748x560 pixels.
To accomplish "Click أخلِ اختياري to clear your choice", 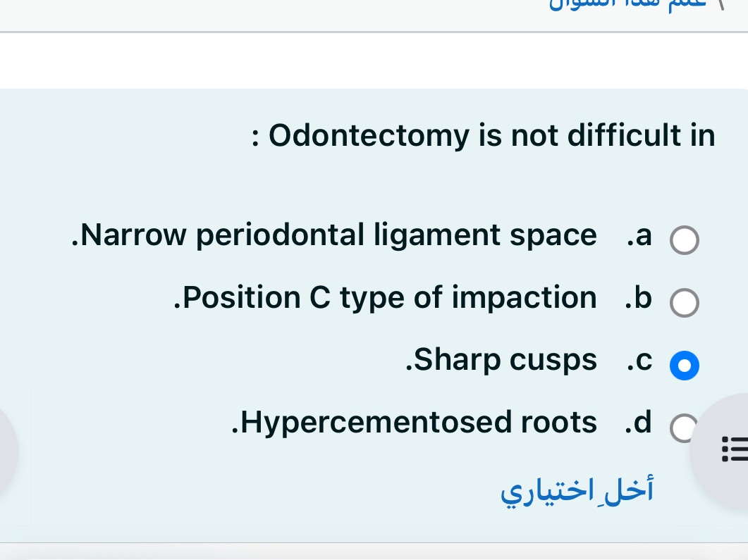I will 577,490.
